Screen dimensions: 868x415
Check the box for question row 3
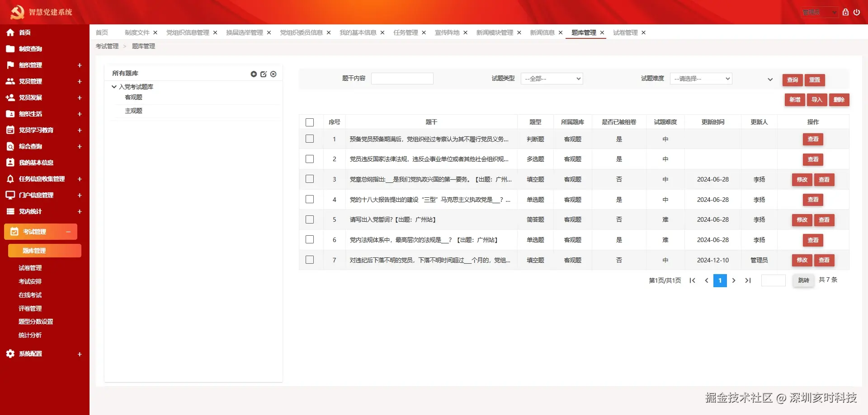(x=310, y=179)
